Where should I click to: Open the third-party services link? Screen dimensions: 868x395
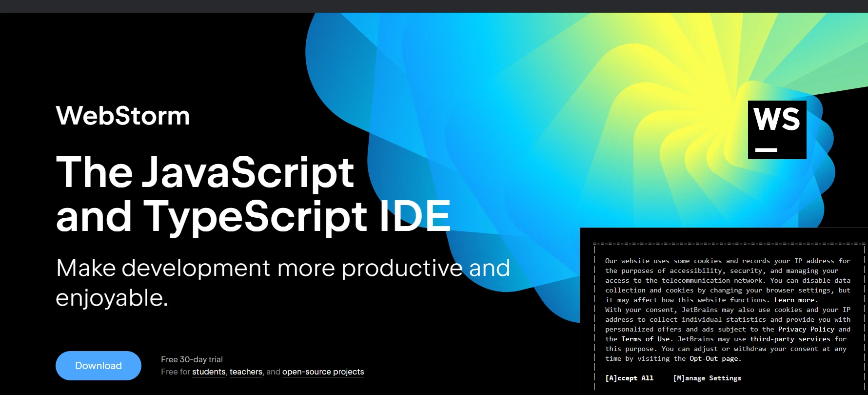coord(790,339)
